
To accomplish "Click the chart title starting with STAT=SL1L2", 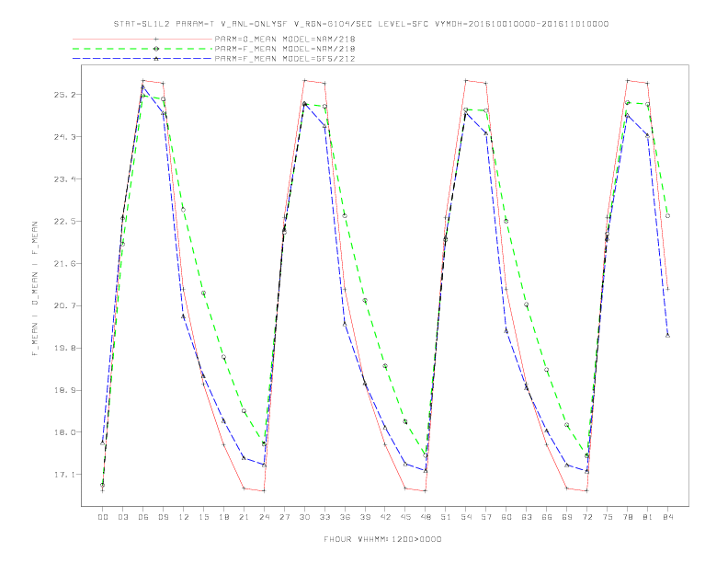I will 360,24.
